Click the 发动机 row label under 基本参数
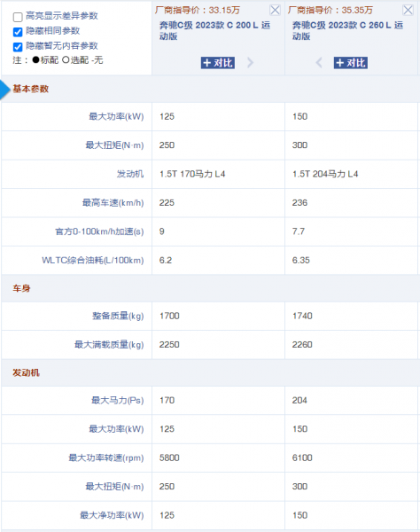Viewport: 420px width, 532px height. (x=130, y=174)
